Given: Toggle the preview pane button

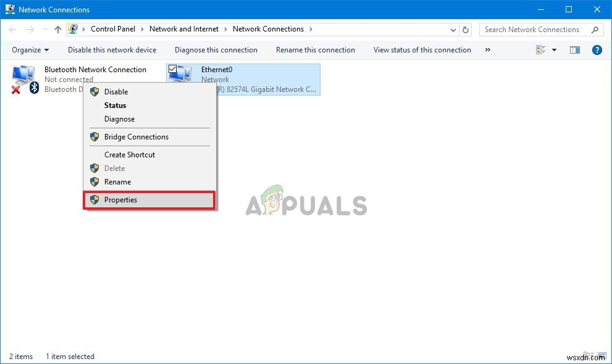Looking at the screenshot, I should click(x=574, y=50).
